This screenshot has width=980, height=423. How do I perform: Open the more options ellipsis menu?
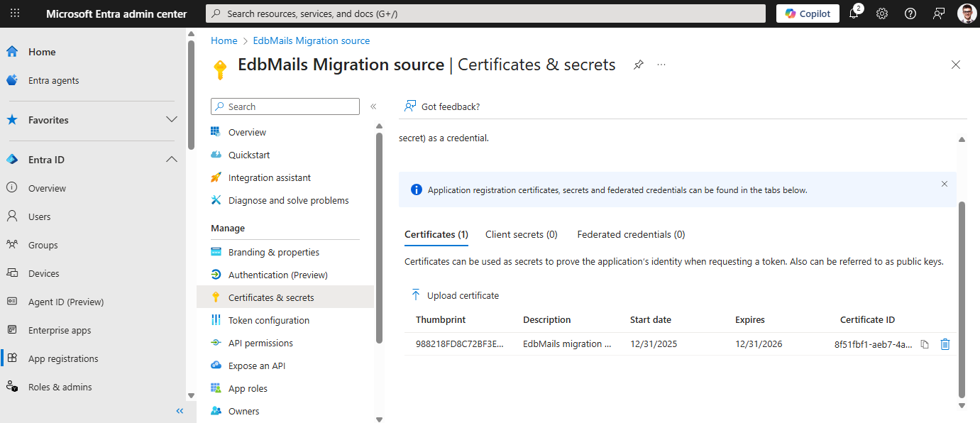tap(661, 65)
